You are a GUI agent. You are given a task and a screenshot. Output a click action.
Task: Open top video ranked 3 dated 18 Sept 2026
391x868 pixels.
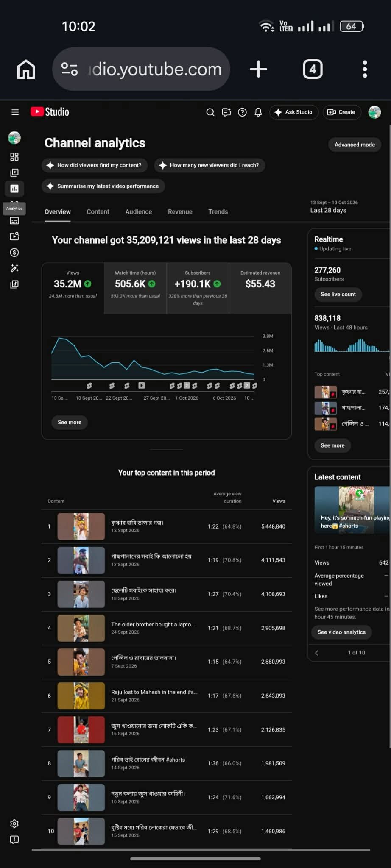click(167, 594)
